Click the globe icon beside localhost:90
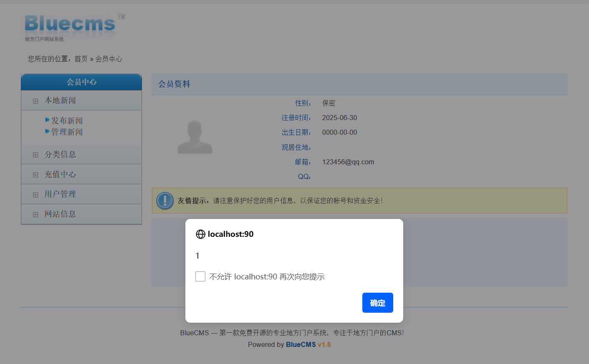This screenshot has height=364, width=589. tap(200, 234)
